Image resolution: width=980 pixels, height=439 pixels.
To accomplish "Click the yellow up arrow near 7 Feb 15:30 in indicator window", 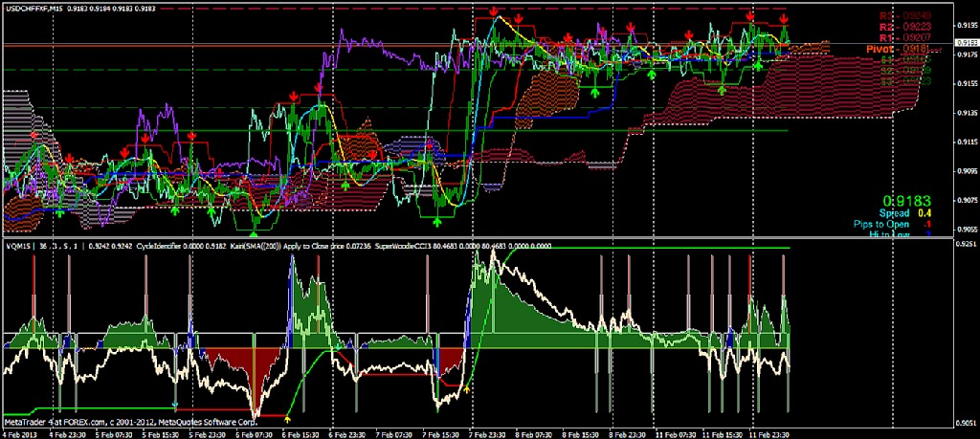I will 466,389.
